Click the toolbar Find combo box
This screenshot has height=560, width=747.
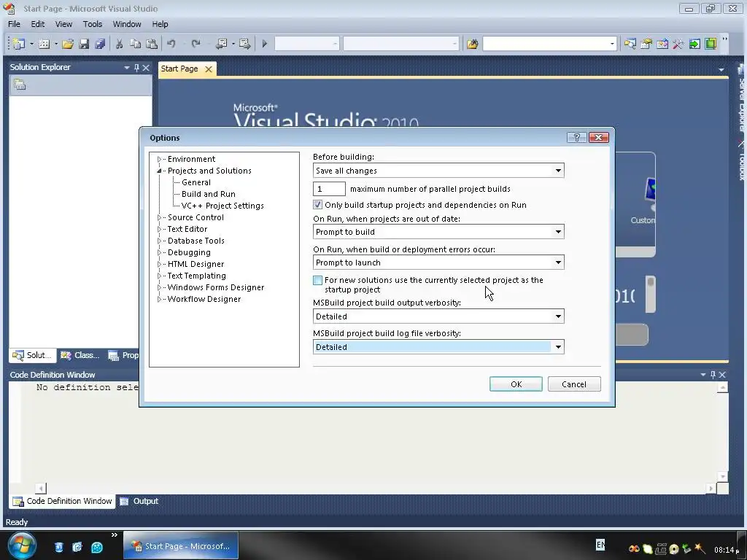pos(549,44)
